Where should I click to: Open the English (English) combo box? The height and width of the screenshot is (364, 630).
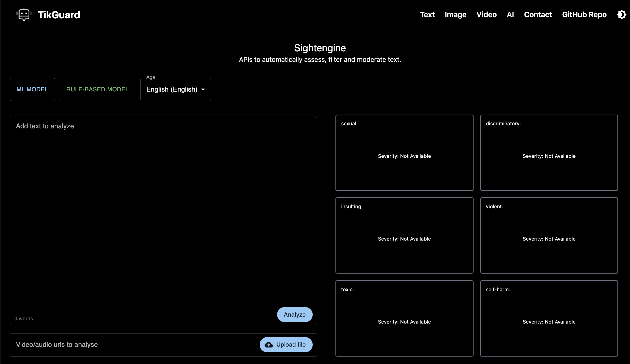click(x=172, y=89)
